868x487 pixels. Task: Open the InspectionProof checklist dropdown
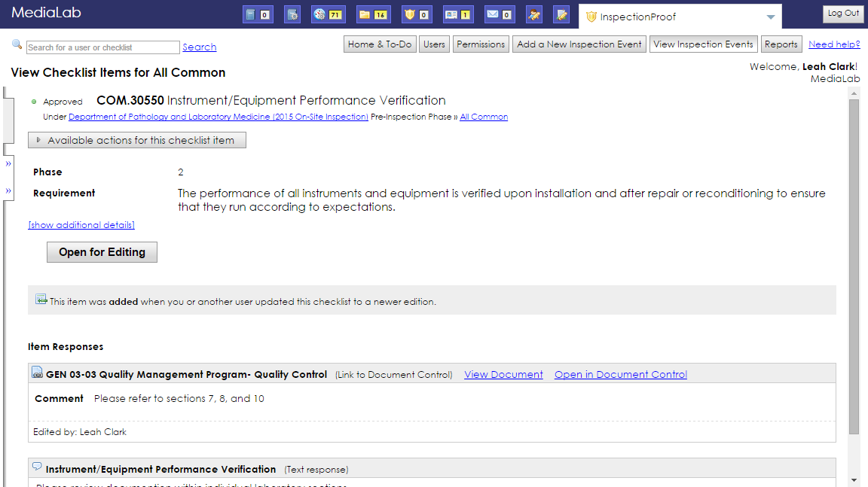tap(770, 16)
